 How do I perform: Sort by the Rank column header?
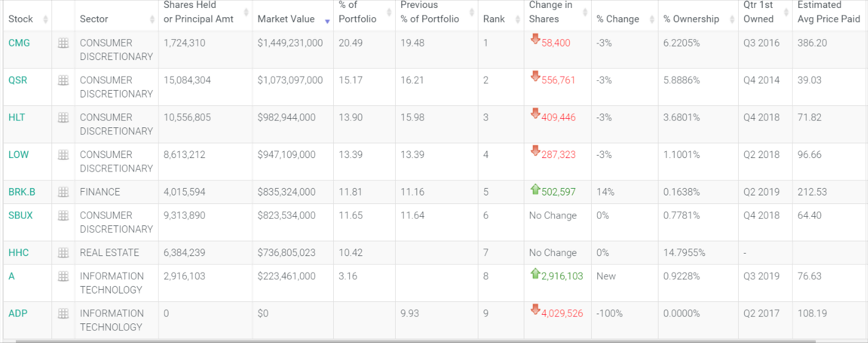coord(494,19)
